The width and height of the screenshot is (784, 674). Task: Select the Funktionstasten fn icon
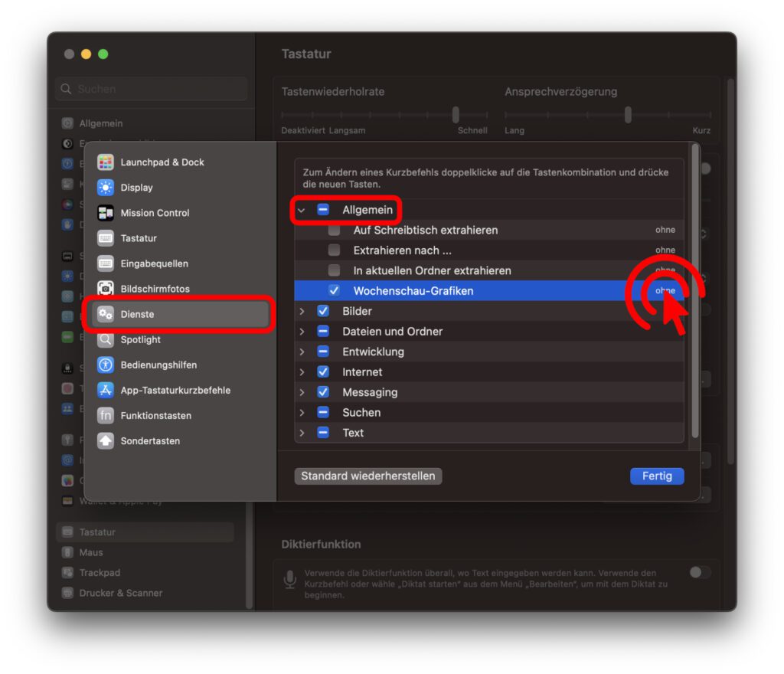pos(106,415)
